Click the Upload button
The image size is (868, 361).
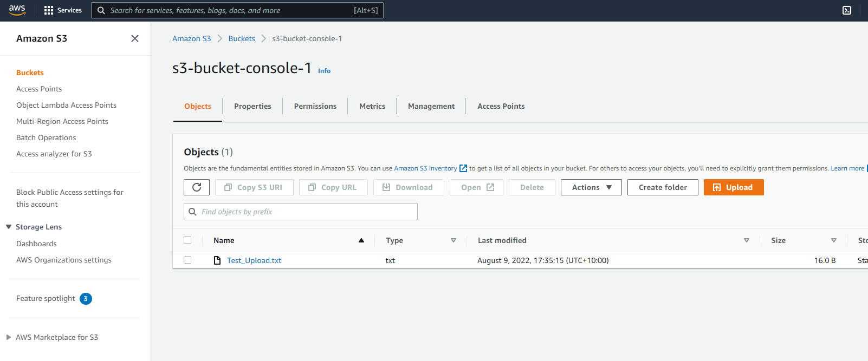(x=734, y=187)
